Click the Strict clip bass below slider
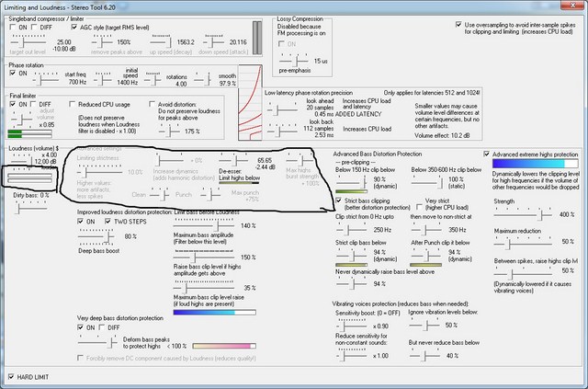 tap(351, 255)
